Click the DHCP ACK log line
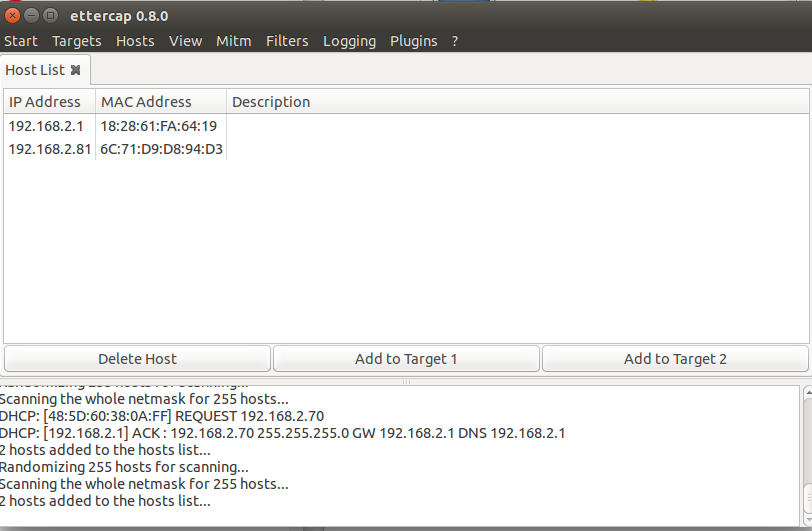The width and height of the screenshot is (812, 531). [x=282, y=433]
